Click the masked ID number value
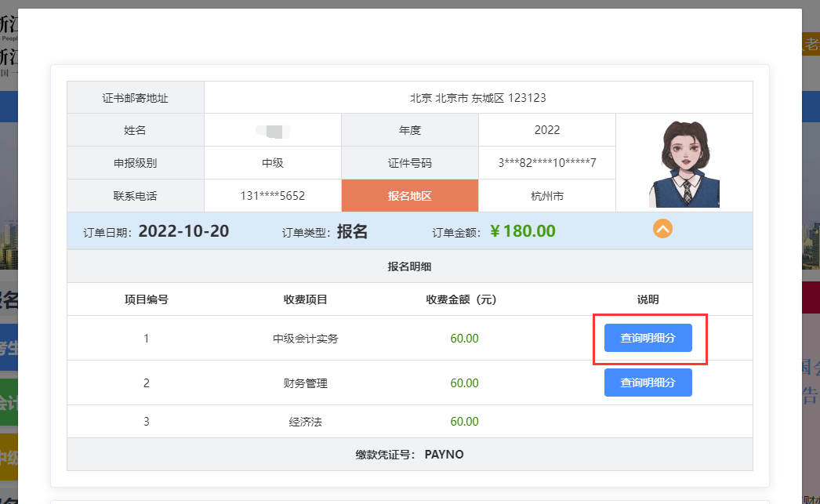This screenshot has height=504, width=820. pos(546,163)
